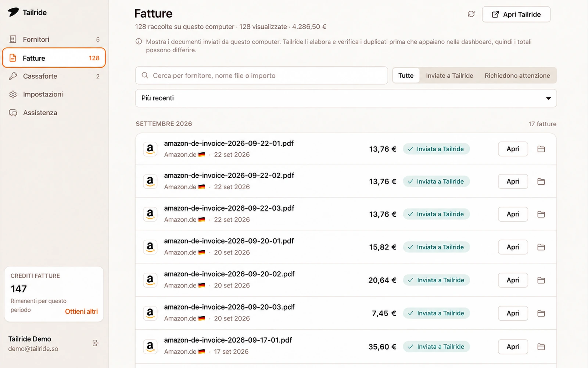Viewport: 588px width, 368px height.
Task: Click the sign-out icon next to Tailride Demo
Action: point(96,343)
